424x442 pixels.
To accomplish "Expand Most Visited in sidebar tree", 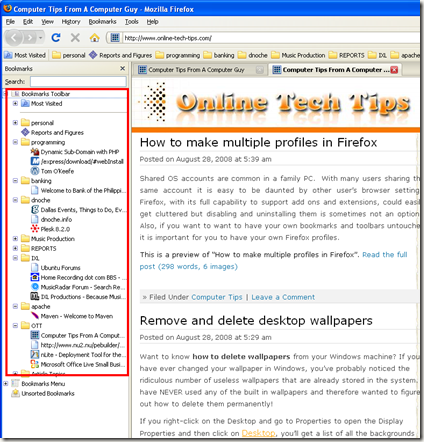I will point(15,104).
